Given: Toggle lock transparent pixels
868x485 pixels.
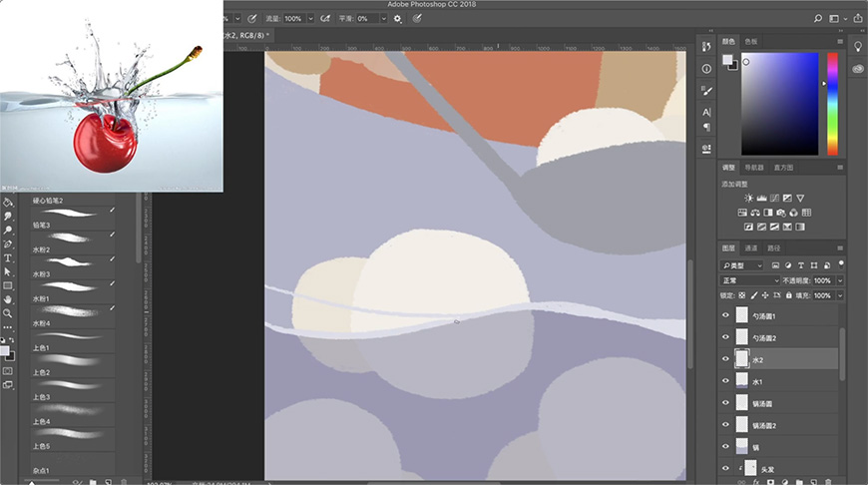Looking at the screenshot, I should [x=741, y=295].
